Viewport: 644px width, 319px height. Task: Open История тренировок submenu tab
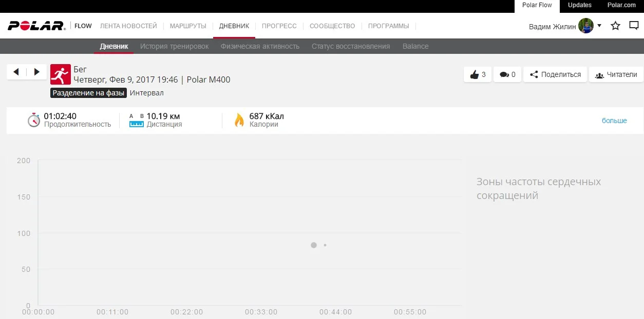[175, 46]
